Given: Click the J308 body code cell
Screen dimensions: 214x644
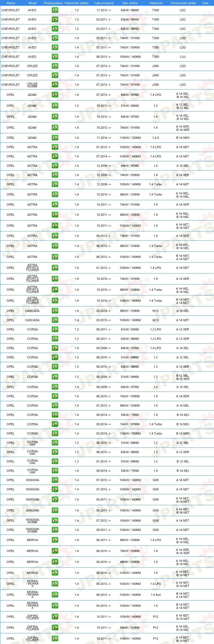Looking at the screenshot, I should [x=155, y=85].
